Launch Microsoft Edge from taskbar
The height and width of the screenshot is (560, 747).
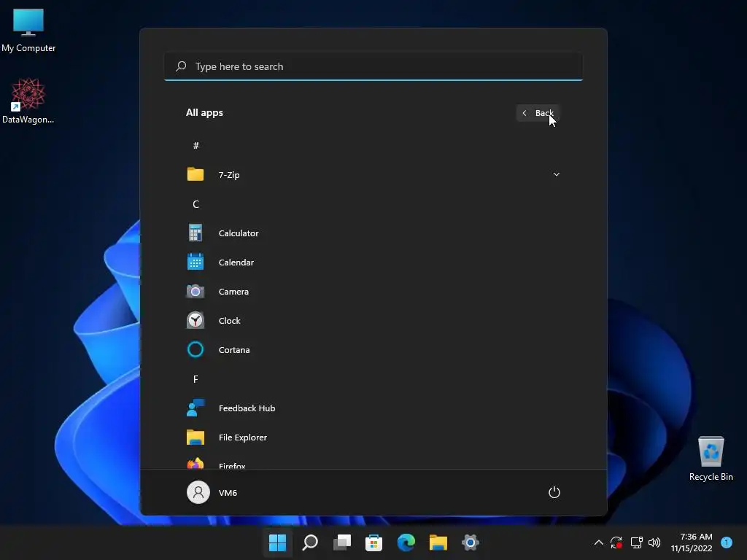406,542
